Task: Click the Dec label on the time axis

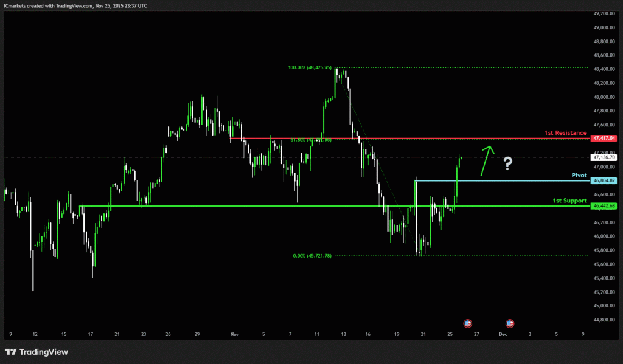Action: pyautogui.click(x=503, y=334)
